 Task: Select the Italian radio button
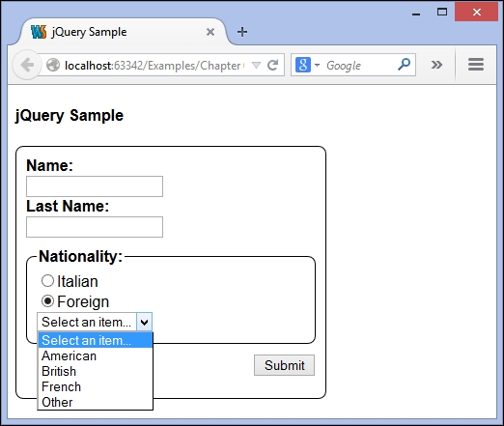tap(47, 281)
